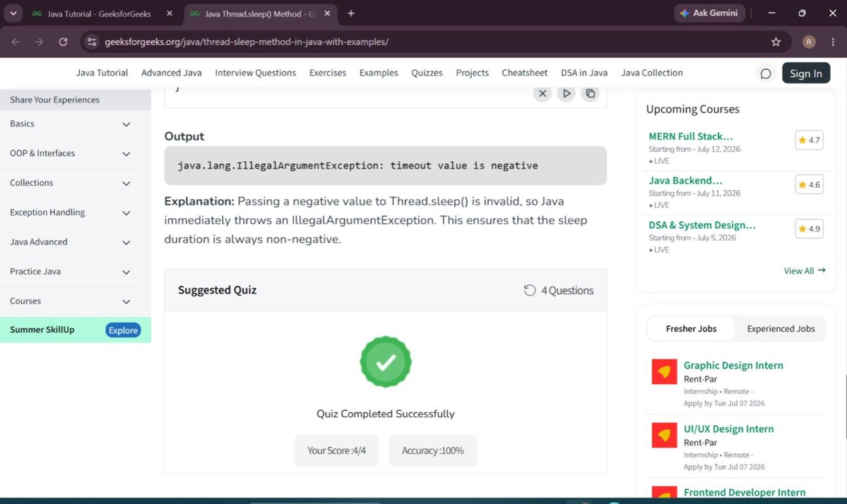Click the code block X icon
The height and width of the screenshot is (504, 847).
point(543,93)
